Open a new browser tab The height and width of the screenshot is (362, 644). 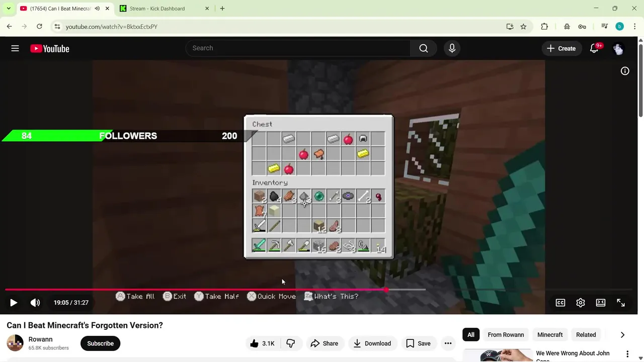coord(222,9)
